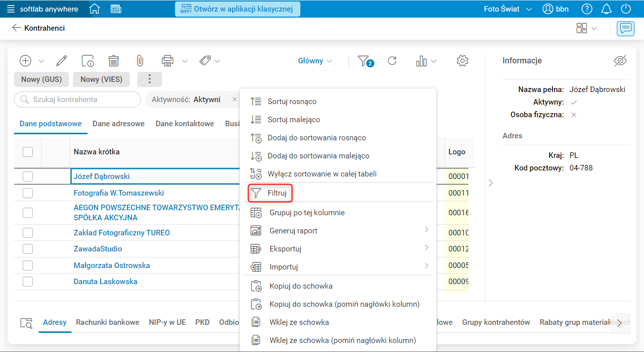Choose Sortuj rosnąco from context menu

(338, 102)
